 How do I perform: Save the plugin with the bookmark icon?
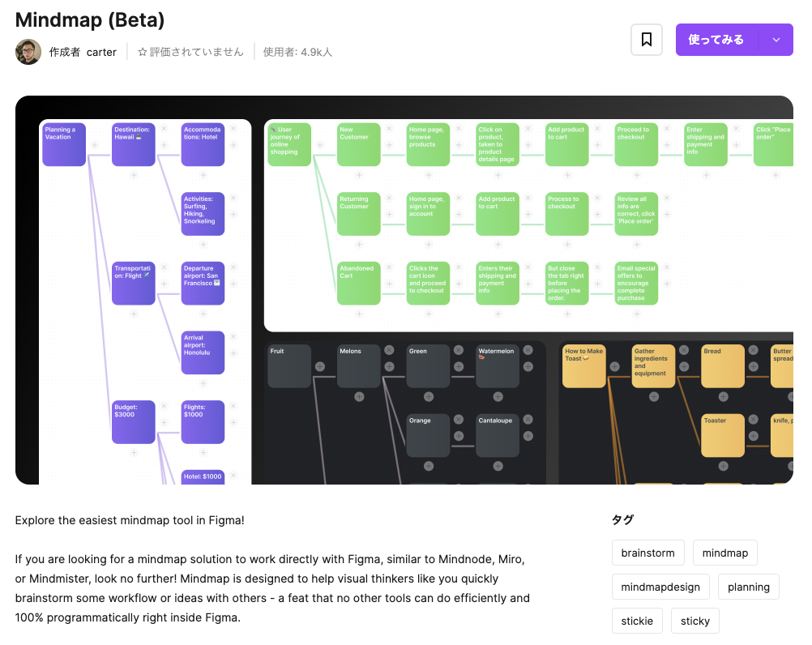point(646,40)
